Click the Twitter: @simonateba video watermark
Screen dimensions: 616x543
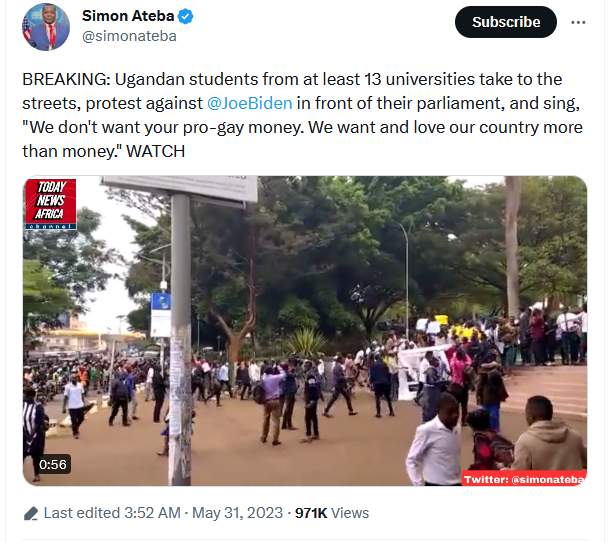point(524,479)
